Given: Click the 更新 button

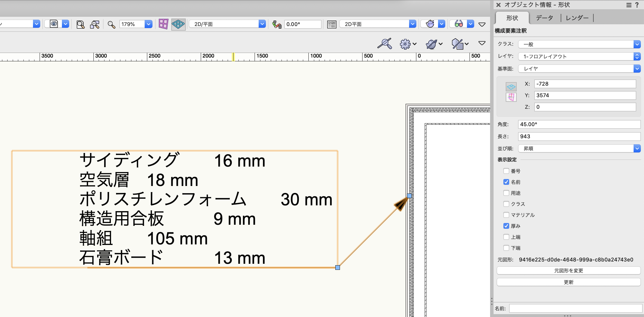Looking at the screenshot, I should (x=568, y=282).
